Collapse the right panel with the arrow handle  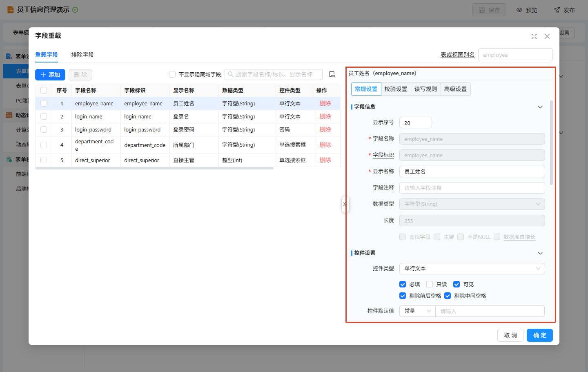(x=345, y=204)
